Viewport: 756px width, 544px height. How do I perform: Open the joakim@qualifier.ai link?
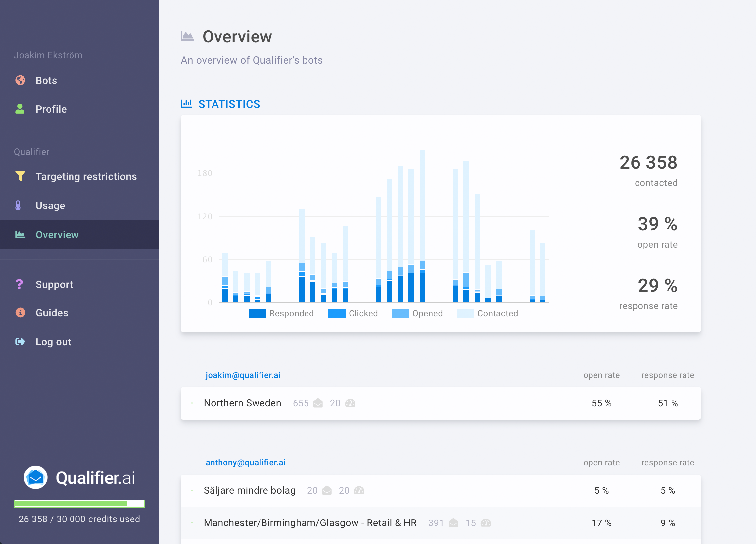(x=243, y=375)
